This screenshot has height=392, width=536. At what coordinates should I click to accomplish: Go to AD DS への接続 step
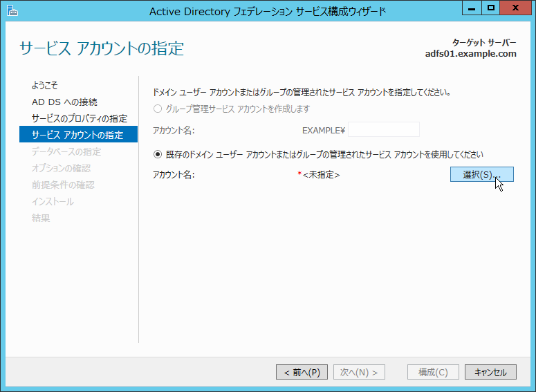click(64, 102)
